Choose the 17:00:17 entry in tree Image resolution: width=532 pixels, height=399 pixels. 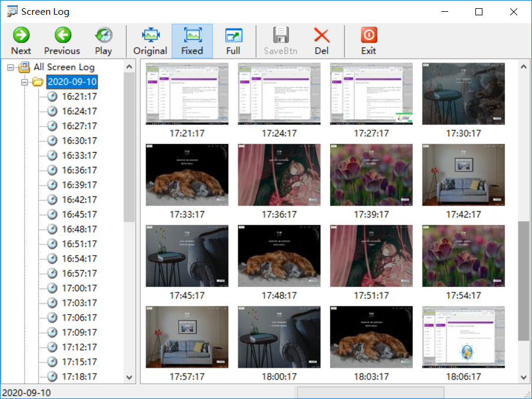pyautogui.click(x=79, y=288)
